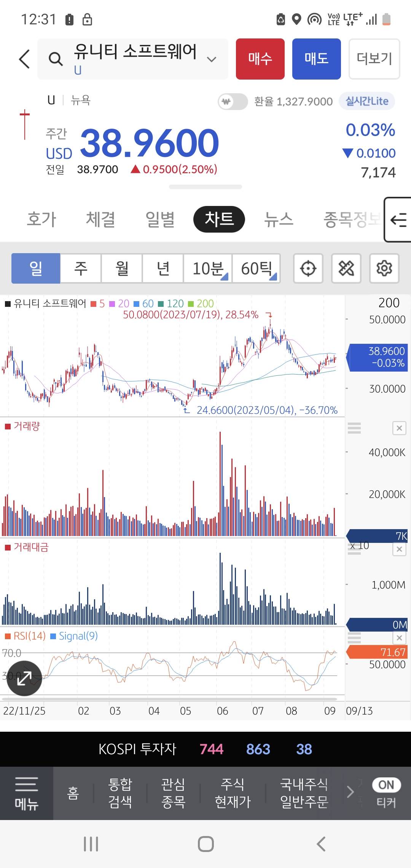Remove the RSI indicator panel
The image size is (411, 868).
point(399,638)
